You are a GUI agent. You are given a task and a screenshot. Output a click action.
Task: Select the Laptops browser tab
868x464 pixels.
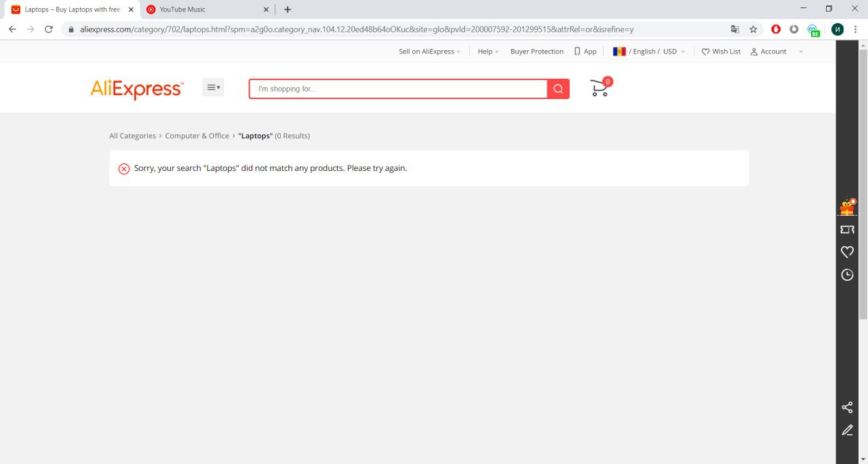tap(72, 9)
